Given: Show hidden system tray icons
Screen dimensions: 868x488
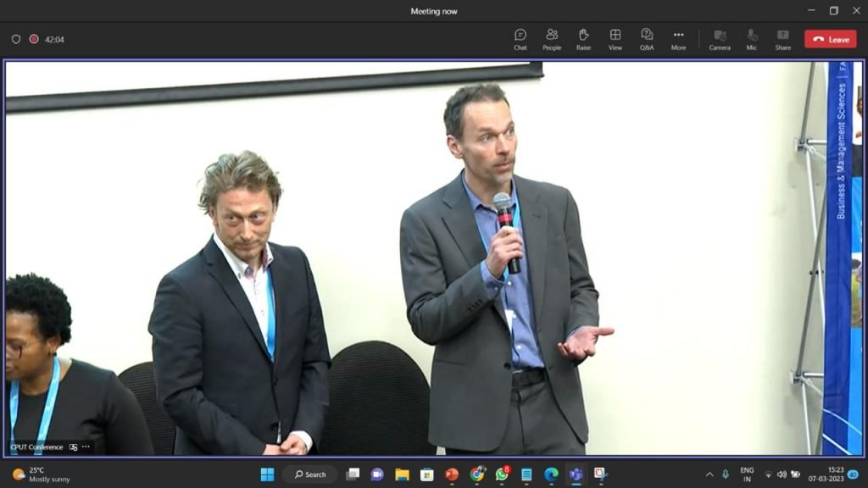Looking at the screenshot, I should click(x=709, y=474).
